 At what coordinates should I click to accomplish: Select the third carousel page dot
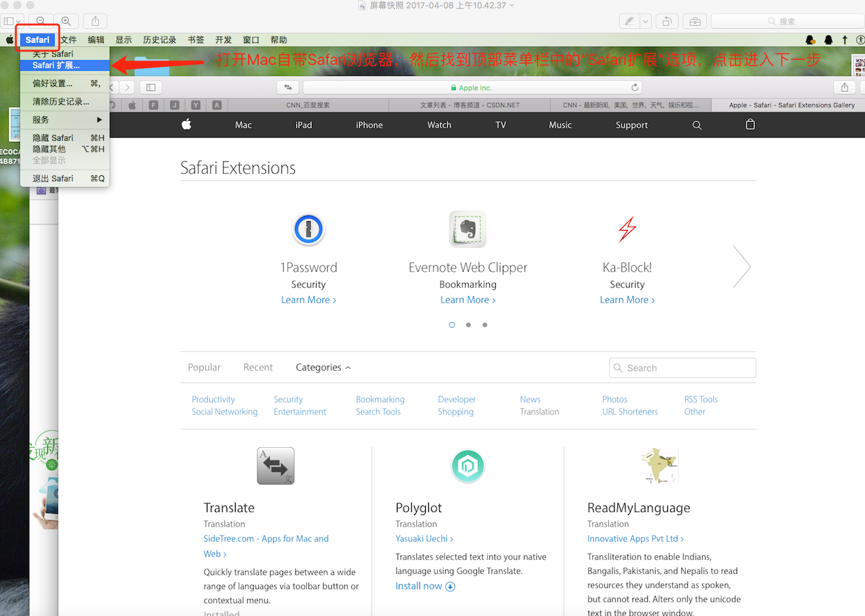(485, 325)
